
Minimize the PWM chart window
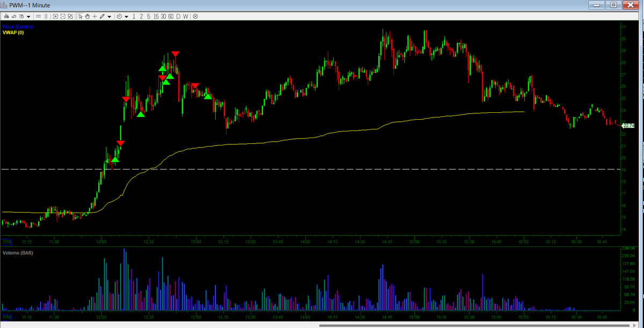tap(597, 5)
